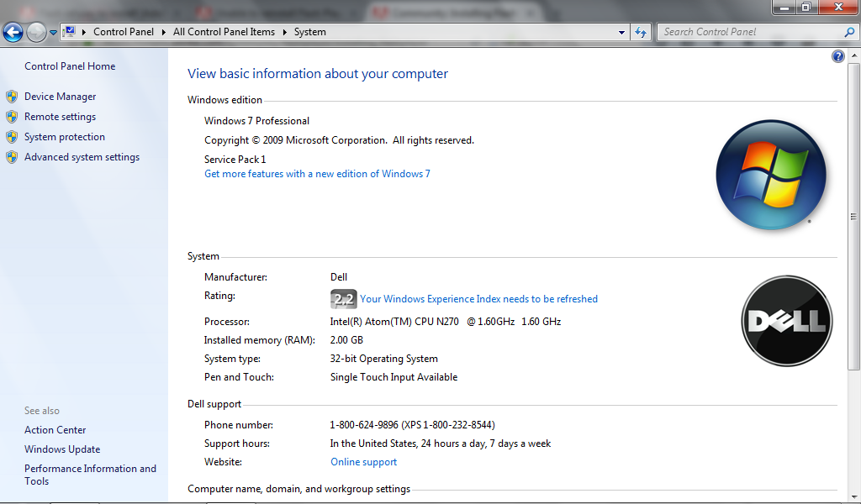This screenshot has height=504, width=861.
Task: Minimize the System window
Action: point(784,7)
